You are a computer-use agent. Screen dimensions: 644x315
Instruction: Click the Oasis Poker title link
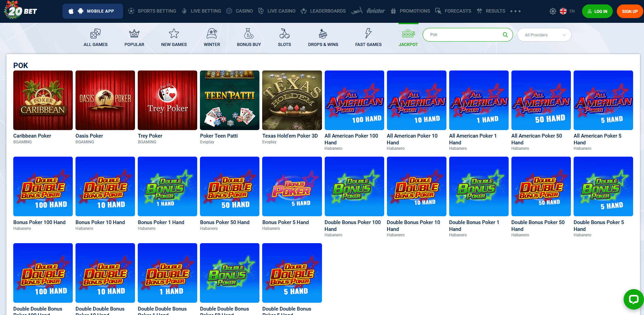click(89, 136)
